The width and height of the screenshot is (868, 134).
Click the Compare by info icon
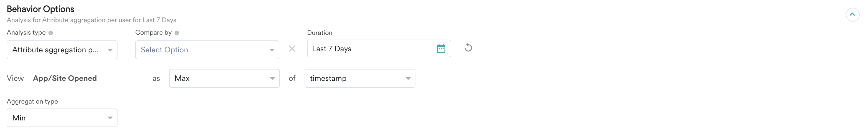pos(177,33)
